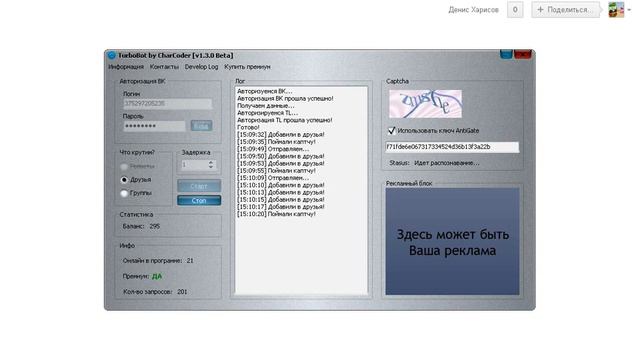This screenshot has height=360, width=640.
Task: Click the AntiGate key text field
Action: coord(452,147)
